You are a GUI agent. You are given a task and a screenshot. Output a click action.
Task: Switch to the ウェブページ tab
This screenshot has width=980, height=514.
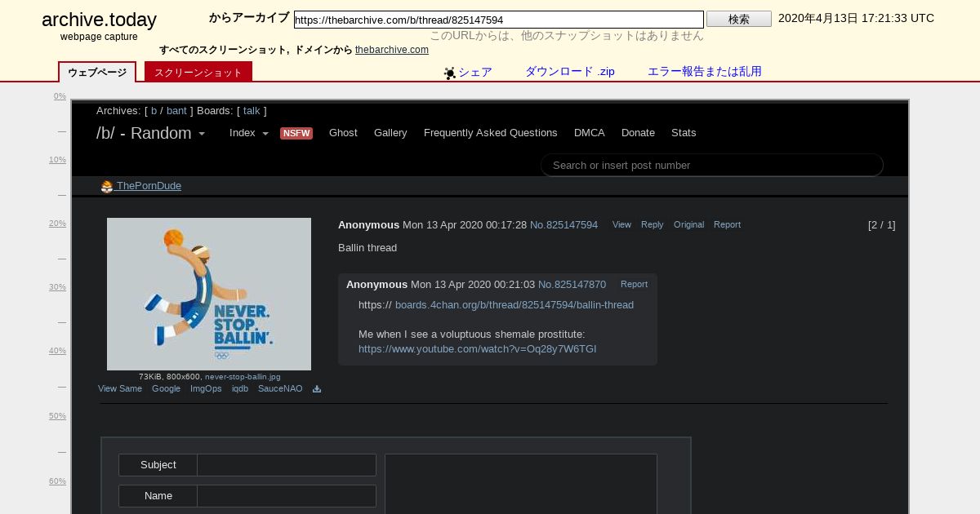(97, 73)
